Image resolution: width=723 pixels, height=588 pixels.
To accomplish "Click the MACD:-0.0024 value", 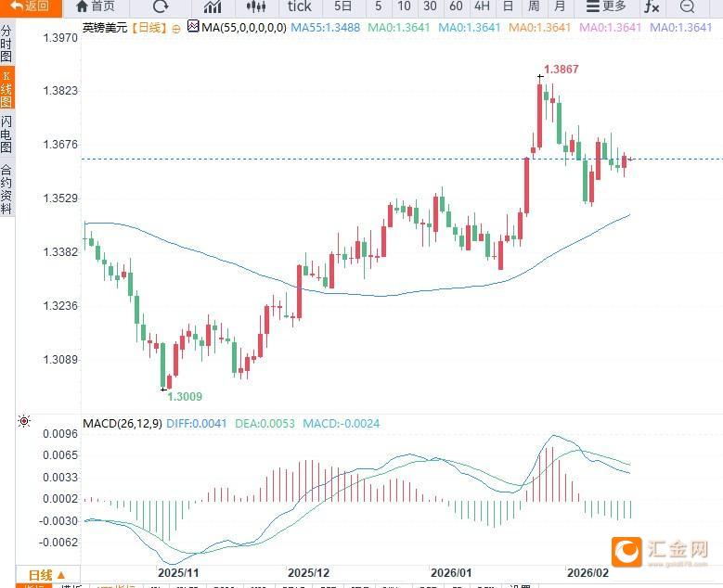I will coord(342,424).
